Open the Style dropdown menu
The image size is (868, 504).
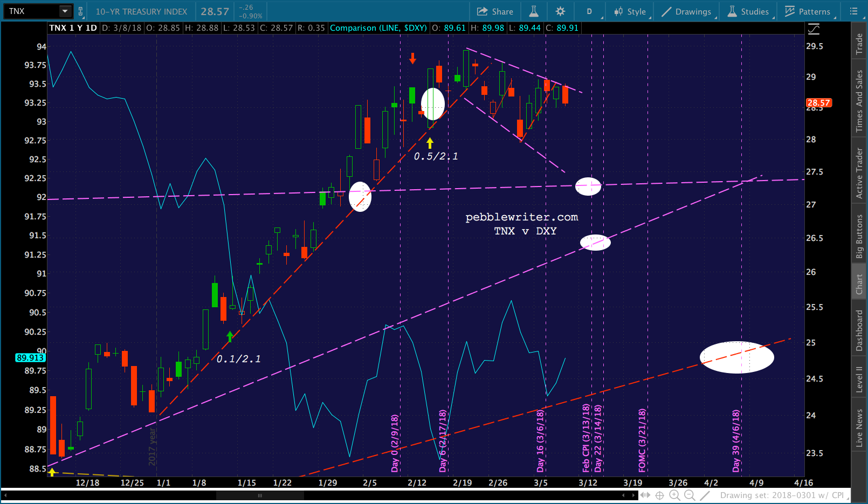[630, 11]
